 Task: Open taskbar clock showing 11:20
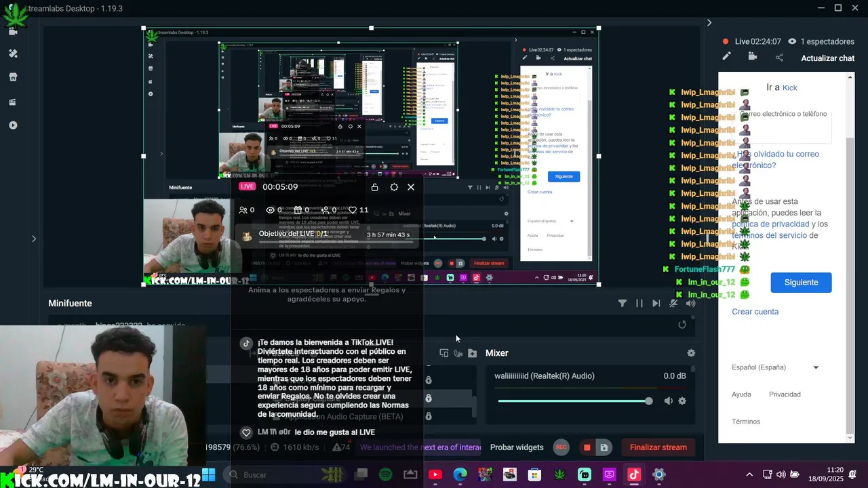826,474
